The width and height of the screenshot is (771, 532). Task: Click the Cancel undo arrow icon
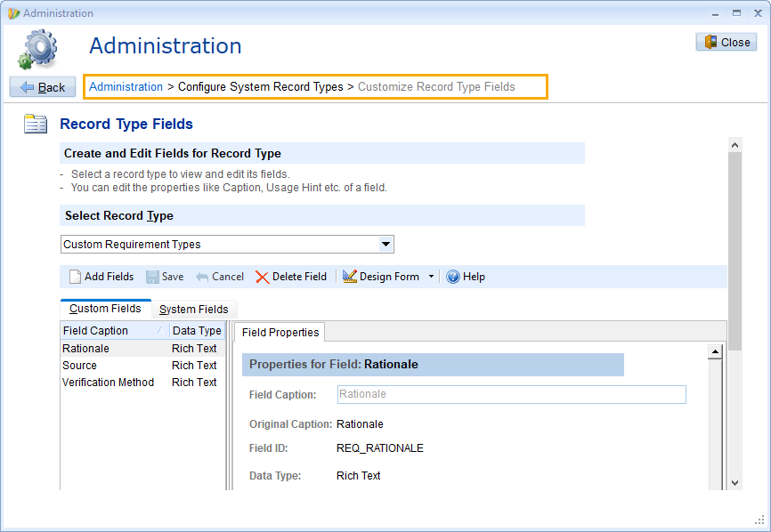pyautogui.click(x=202, y=277)
